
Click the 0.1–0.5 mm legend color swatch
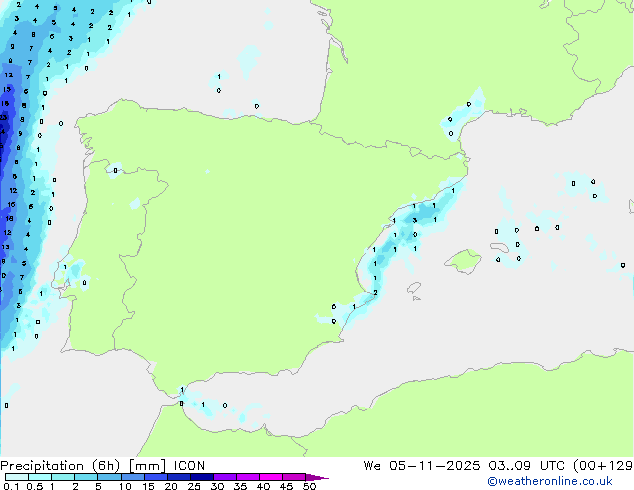point(17,477)
